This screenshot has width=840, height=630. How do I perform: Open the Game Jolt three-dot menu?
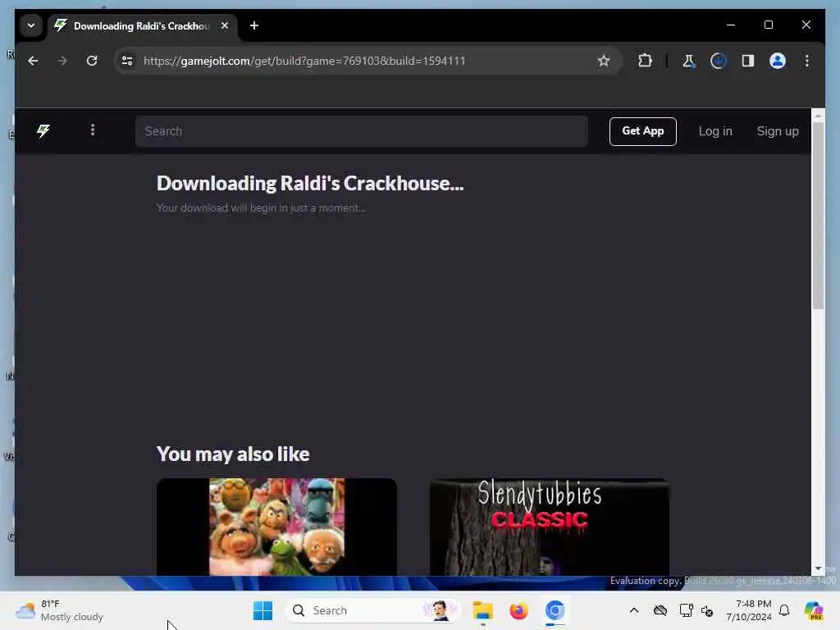(x=93, y=130)
